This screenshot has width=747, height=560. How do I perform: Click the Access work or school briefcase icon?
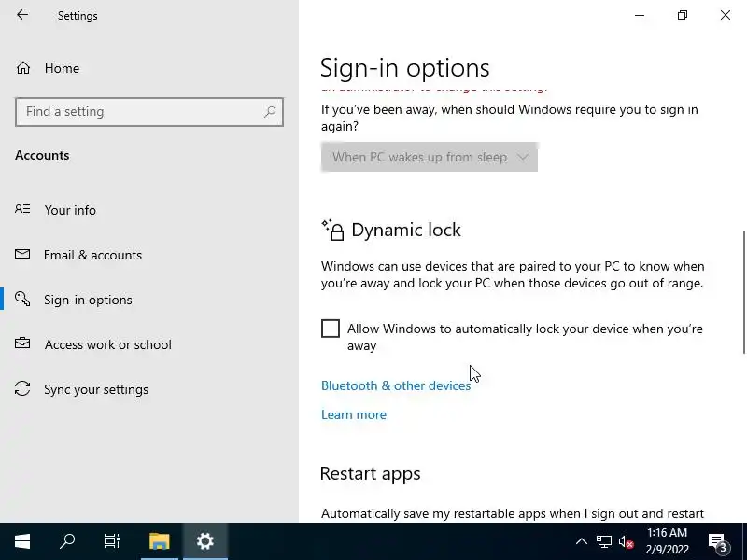point(22,343)
